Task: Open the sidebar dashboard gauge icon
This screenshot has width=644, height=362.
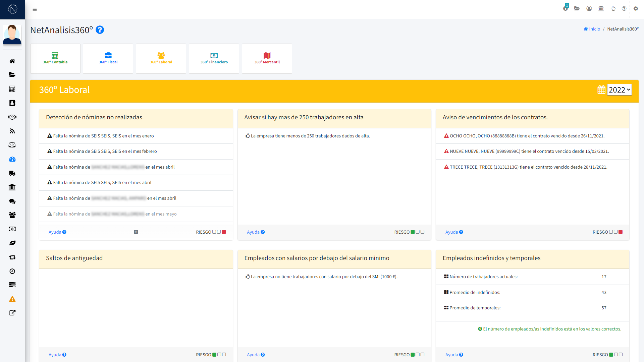Action: pyautogui.click(x=12, y=159)
